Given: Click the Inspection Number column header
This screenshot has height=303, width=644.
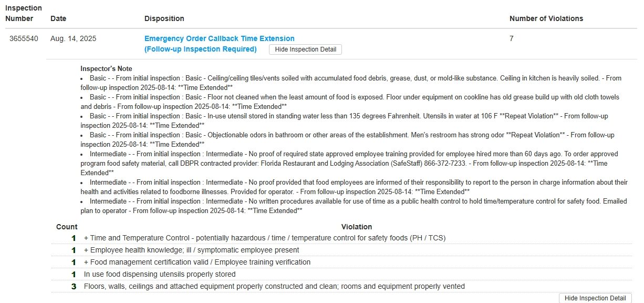Looking at the screenshot, I should (23, 14).
